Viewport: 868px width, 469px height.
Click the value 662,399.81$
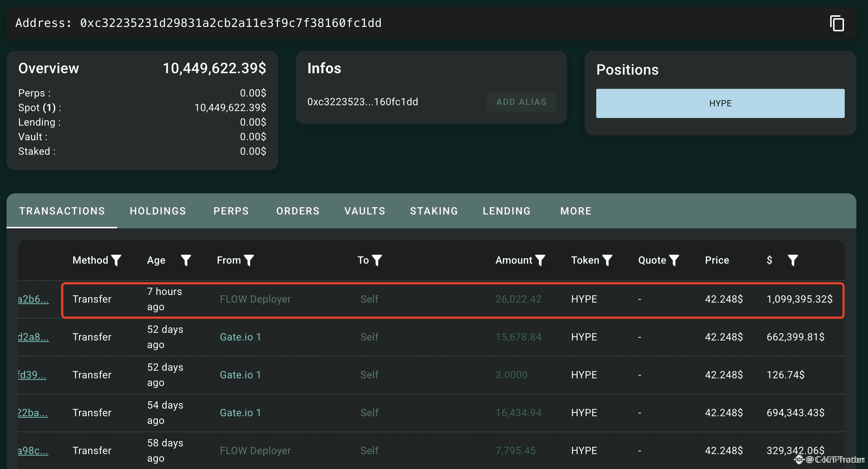point(796,337)
